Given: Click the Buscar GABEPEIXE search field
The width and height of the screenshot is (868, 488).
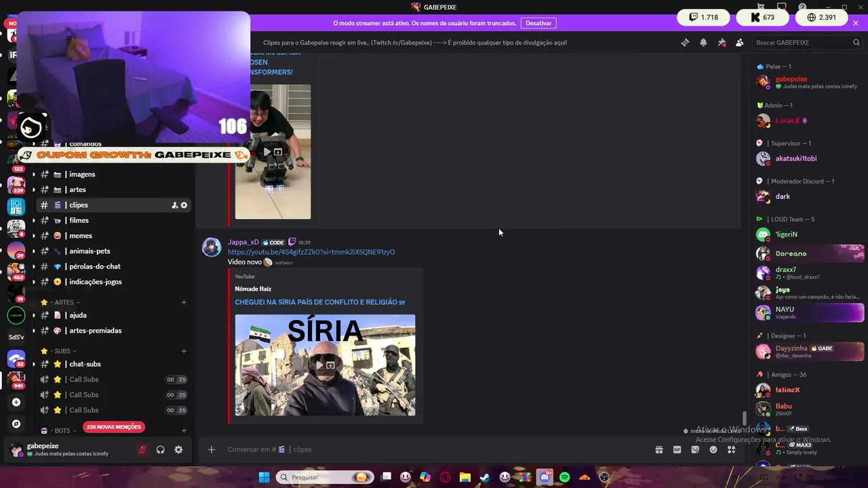Looking at the screenshot, I should pyautogui.click(x=808, y=42).
